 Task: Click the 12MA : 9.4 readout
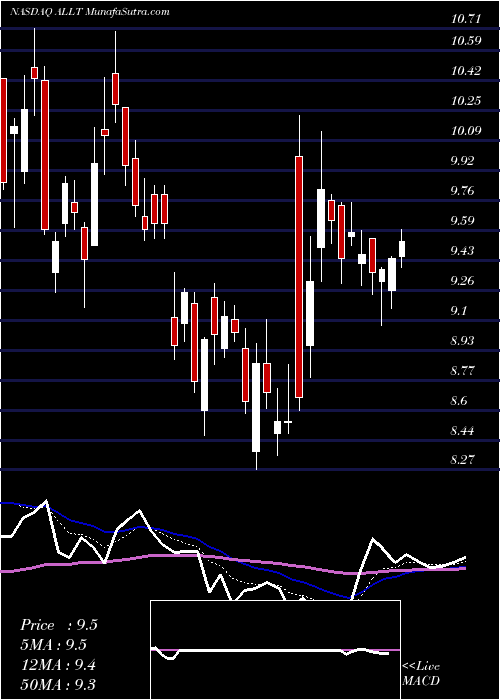coord(57,665)
